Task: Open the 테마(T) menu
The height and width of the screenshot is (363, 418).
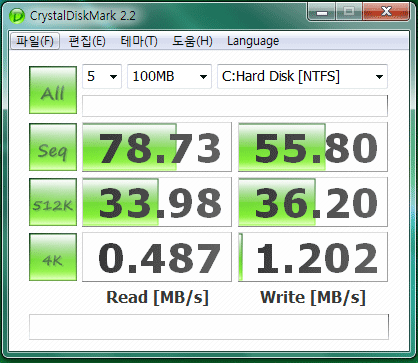Action: pyautogui.click(x=139, y=41)
